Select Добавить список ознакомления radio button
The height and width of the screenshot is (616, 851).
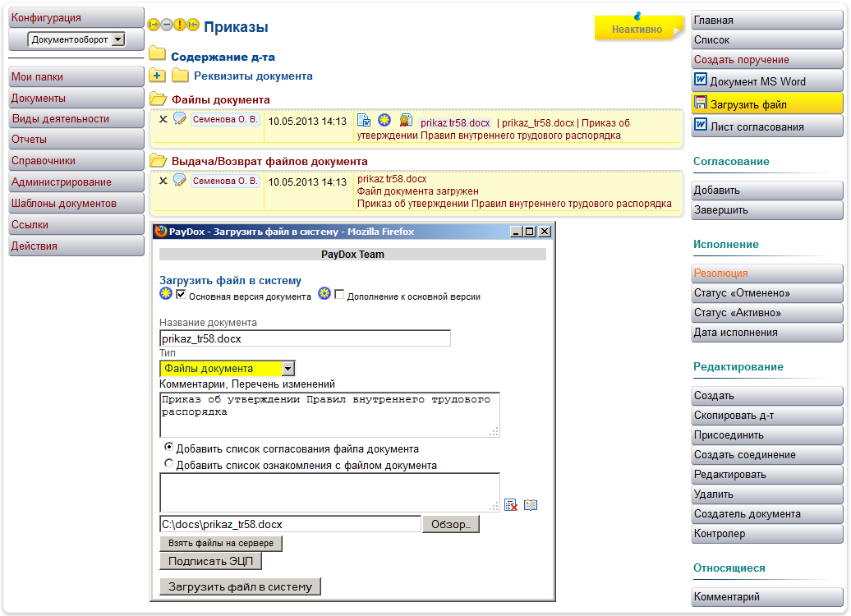click(x=169, y=464)
